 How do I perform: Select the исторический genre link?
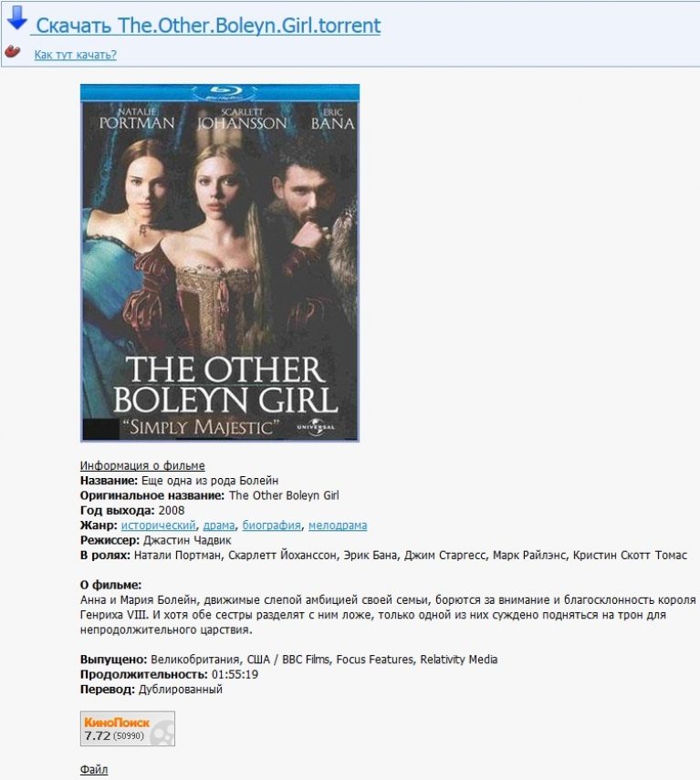coord(158,525)
